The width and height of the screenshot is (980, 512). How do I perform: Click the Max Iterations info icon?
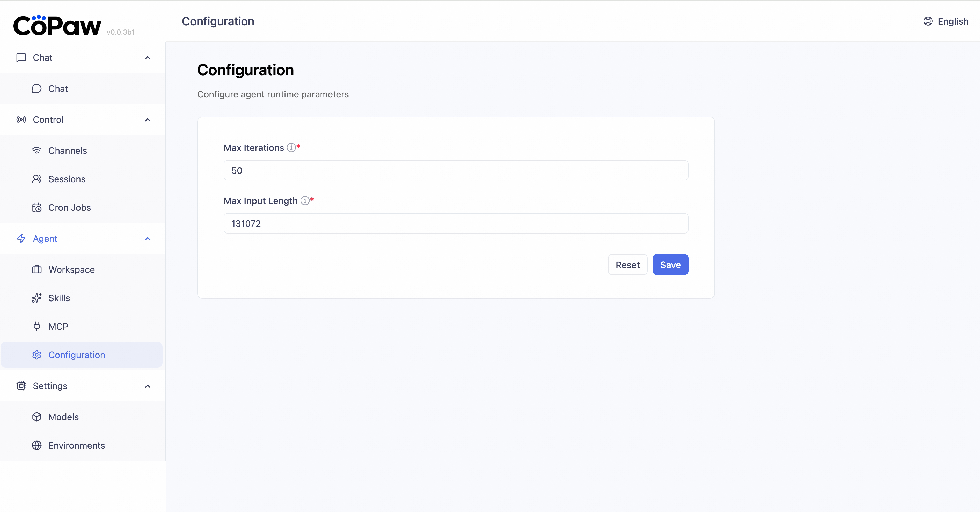(x=291, y=147)
